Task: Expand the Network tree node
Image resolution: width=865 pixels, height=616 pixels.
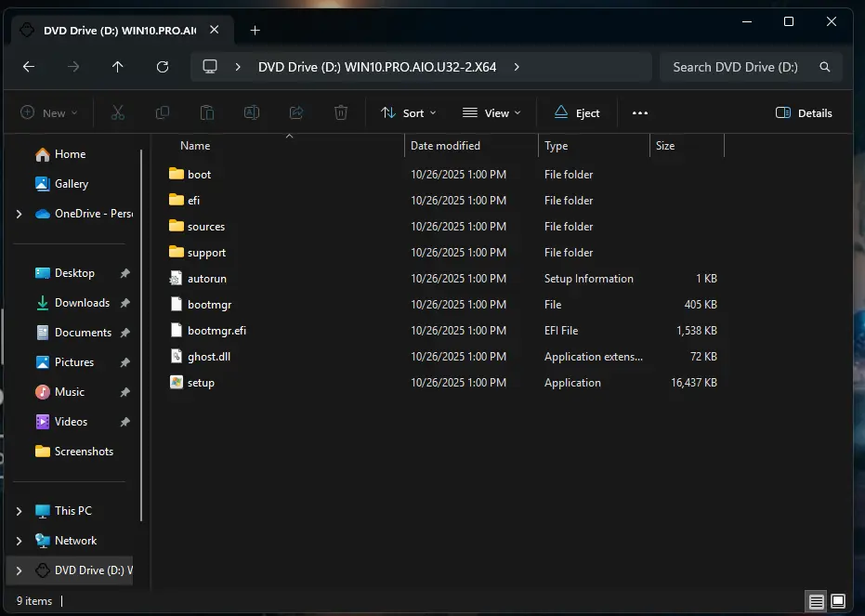Action: (19, 541)
